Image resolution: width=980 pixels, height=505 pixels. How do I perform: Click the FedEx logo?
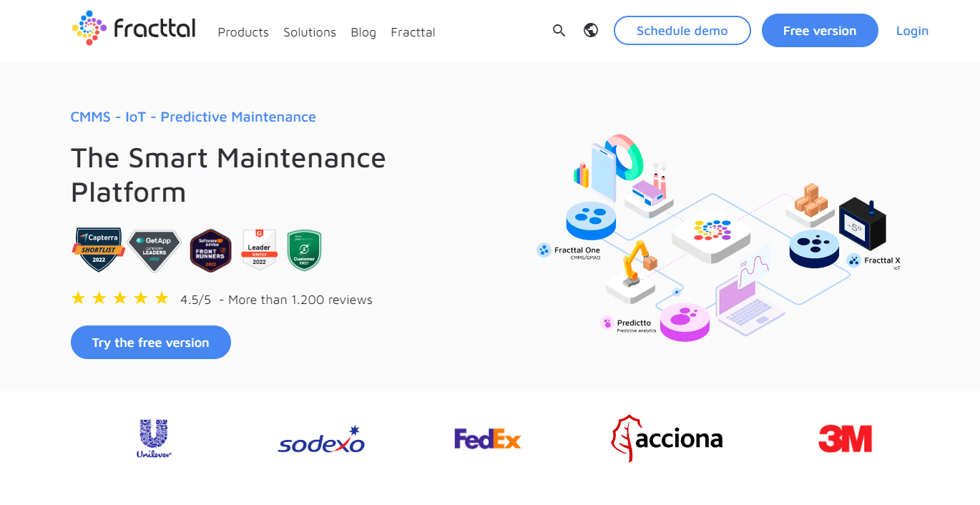488,438
